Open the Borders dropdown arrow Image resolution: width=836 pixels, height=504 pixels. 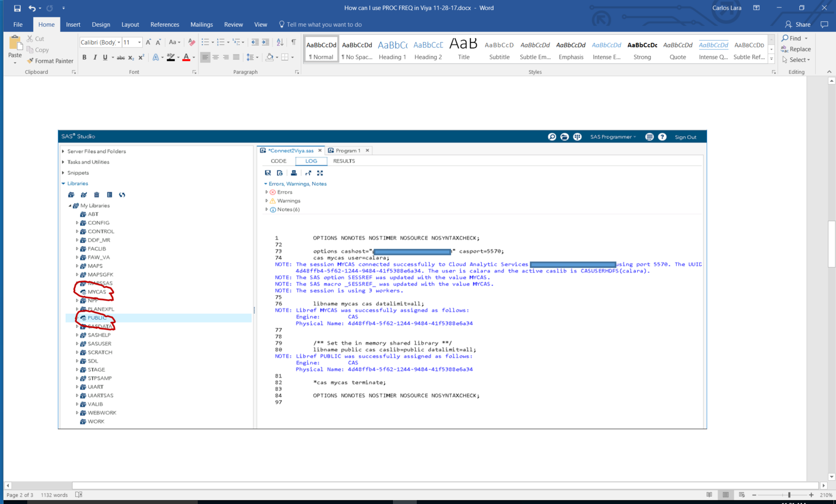292,57
